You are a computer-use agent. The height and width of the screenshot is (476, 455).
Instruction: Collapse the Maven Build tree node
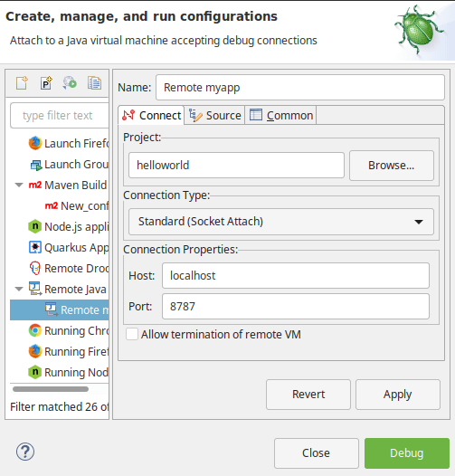tap(19, 185)
